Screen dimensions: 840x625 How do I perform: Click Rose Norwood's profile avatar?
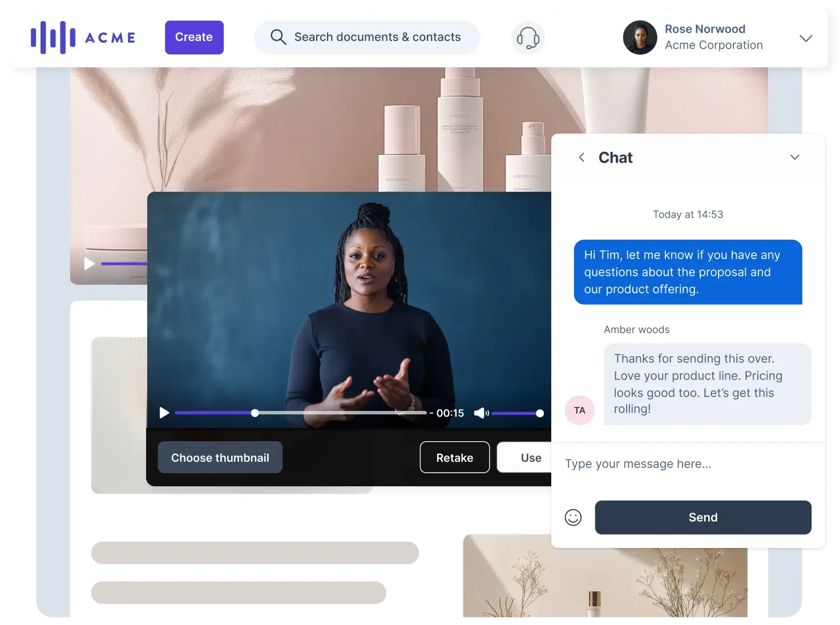[x=640, y=37]
